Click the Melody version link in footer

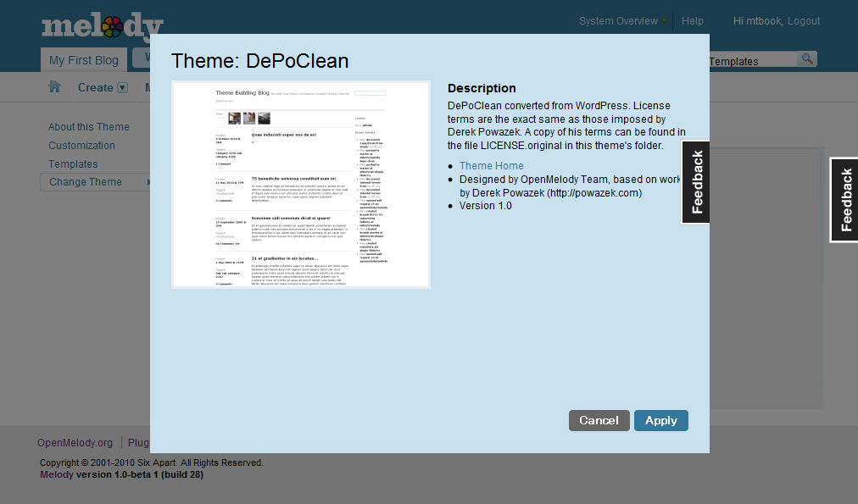click(x=56, y=474)
